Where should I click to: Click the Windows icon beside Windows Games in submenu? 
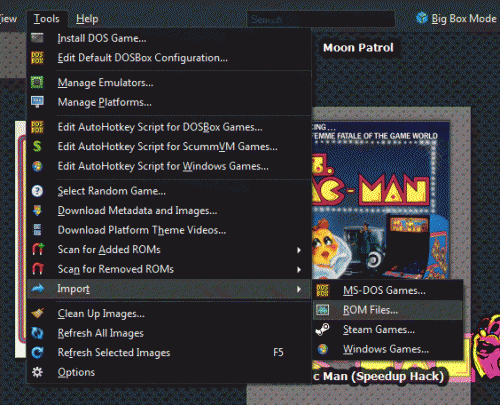[x=323, y=349]
